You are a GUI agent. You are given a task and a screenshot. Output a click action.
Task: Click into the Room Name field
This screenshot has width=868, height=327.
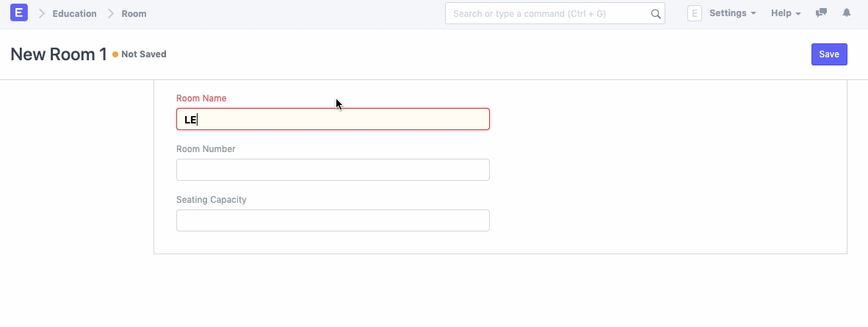(333, 119)
